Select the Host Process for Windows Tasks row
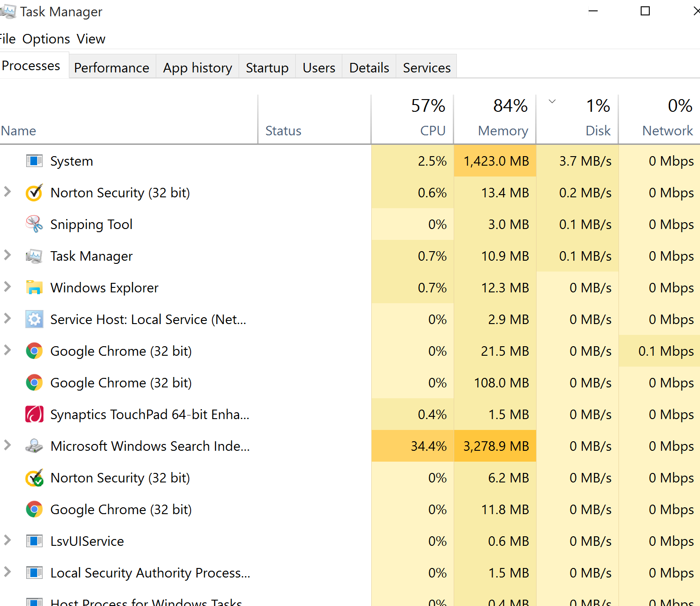 [146, 601]
